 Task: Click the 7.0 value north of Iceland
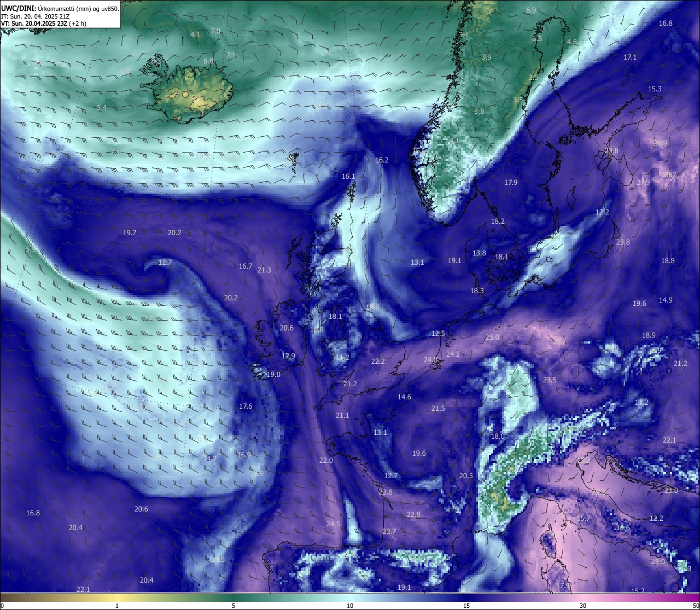[x=215, y=31]
